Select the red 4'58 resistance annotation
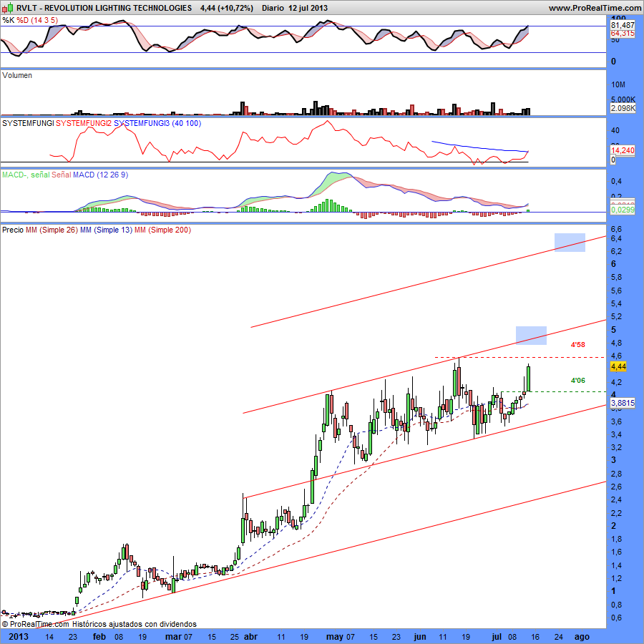This screenshot has height=644, width=644. pyautogui.click(x=578, y=345)
